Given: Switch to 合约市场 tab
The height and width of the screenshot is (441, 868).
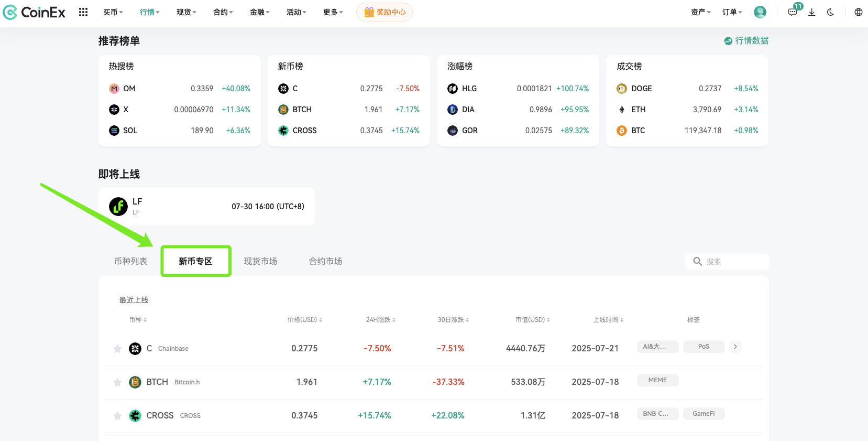Looking at the screenshot, I should pyautogui.click(x=326, y=261).
